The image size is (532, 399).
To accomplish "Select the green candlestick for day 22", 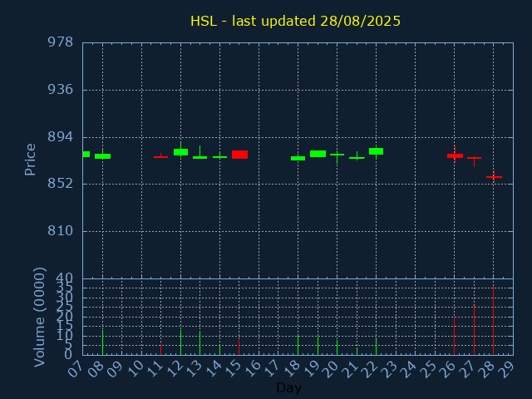I will point(377,151).
